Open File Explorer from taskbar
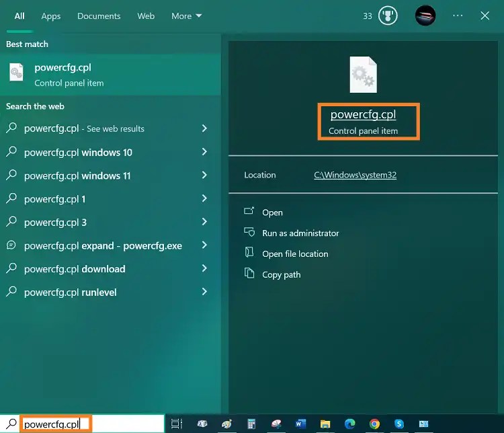 pos(325,424)
